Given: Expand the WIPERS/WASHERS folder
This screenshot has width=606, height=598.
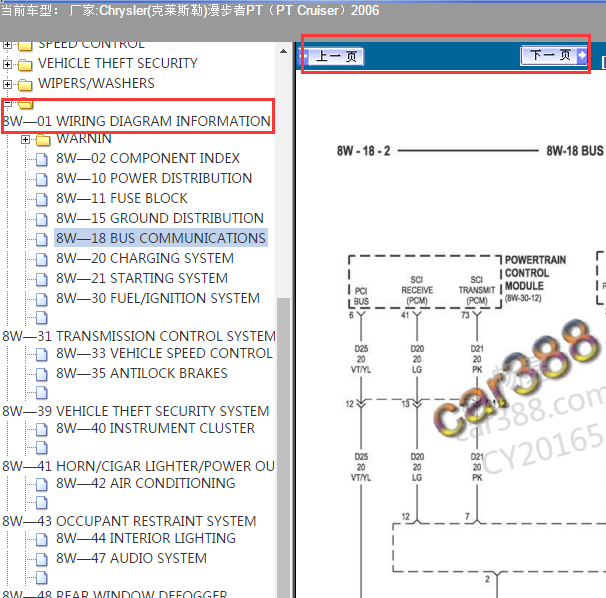Looking at the screenshot, I should (7, 84).
